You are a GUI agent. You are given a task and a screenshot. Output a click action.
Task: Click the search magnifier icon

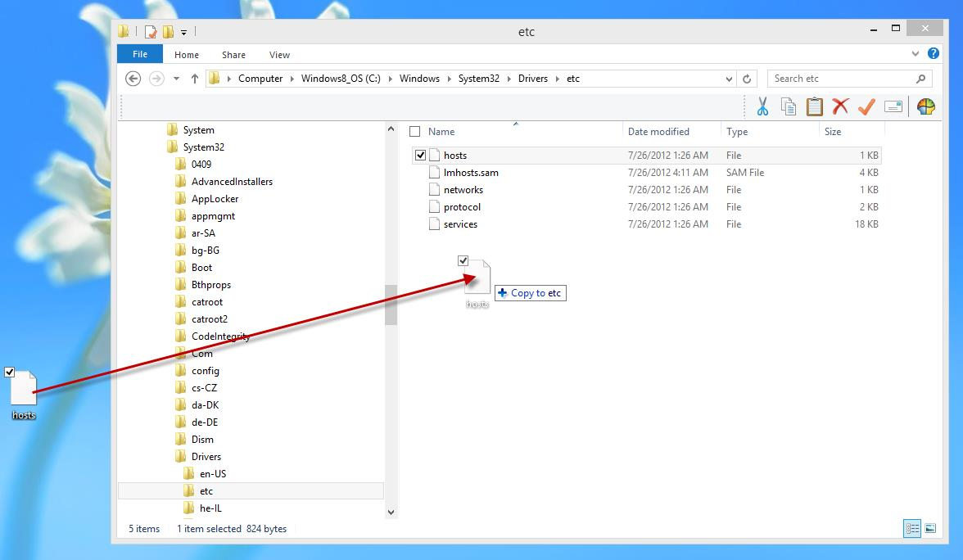(920, 79)
